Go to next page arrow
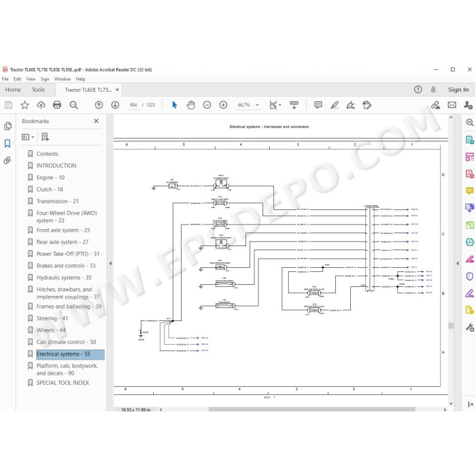Image resolution: width=476 pixels, height=476 pixels. click(115, 105)
